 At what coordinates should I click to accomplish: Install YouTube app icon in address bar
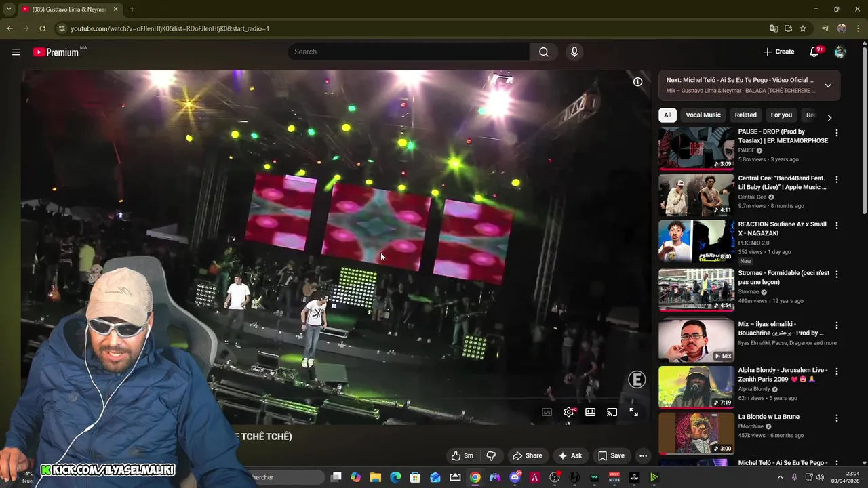click(788, 28)
